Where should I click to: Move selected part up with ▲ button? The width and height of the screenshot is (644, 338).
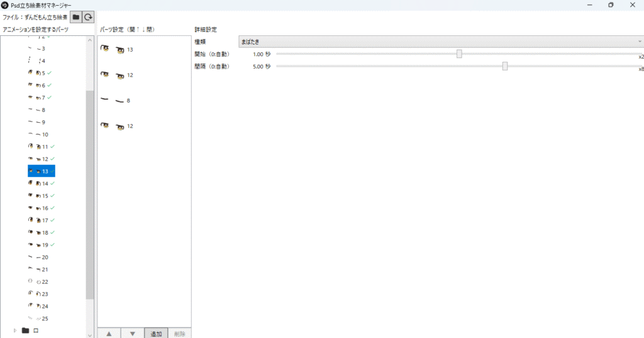click(x=109, y=334)
